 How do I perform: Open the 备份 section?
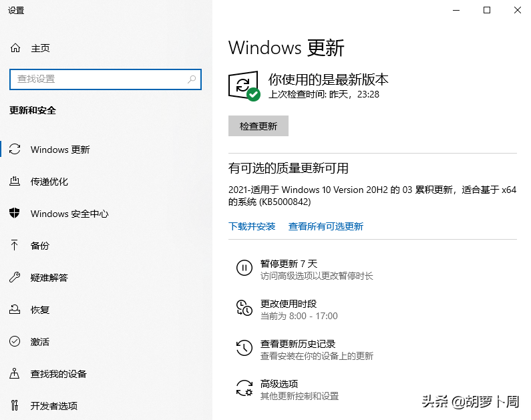click(40, 246)
